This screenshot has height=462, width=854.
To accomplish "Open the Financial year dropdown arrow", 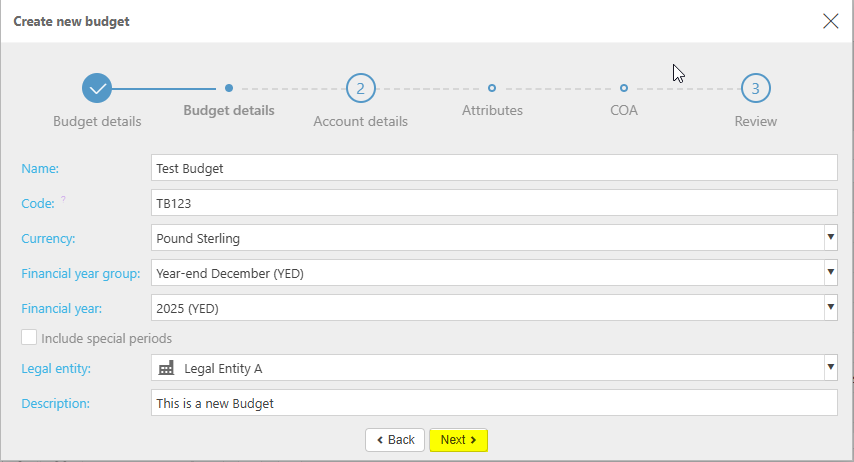I will 829,308.
